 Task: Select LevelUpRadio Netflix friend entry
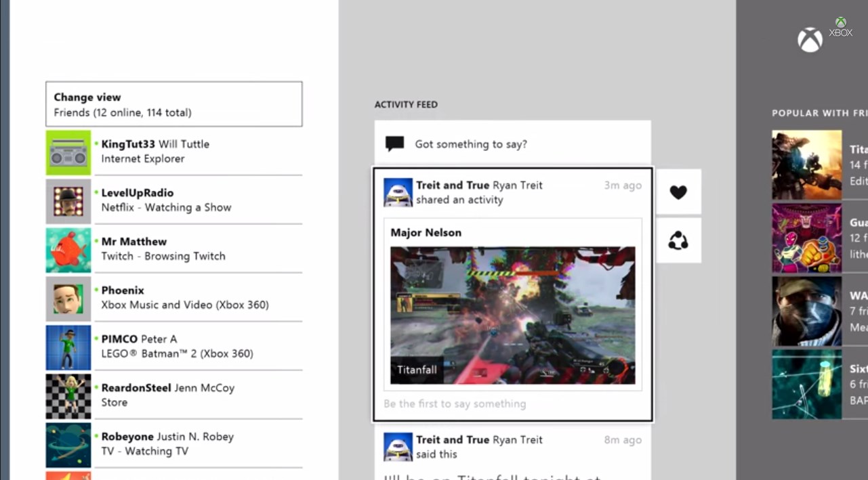[x=174, y=201]
